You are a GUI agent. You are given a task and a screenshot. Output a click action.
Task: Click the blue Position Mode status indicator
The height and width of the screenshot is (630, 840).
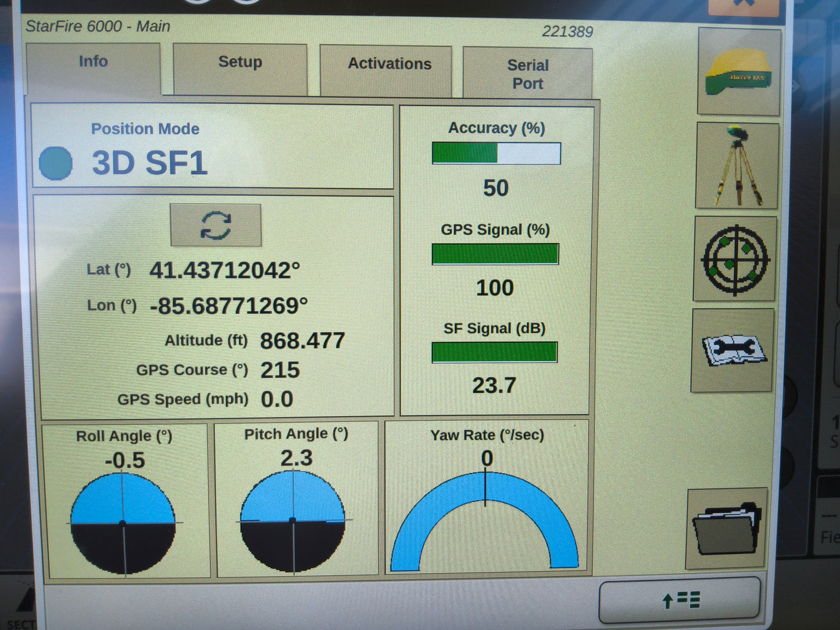(x=56, y=163)
